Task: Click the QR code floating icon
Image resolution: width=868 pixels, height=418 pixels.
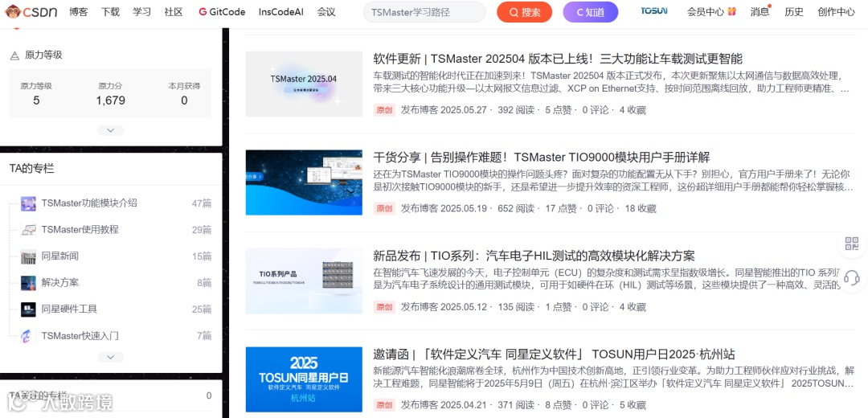Action: [x=851, y=243]
